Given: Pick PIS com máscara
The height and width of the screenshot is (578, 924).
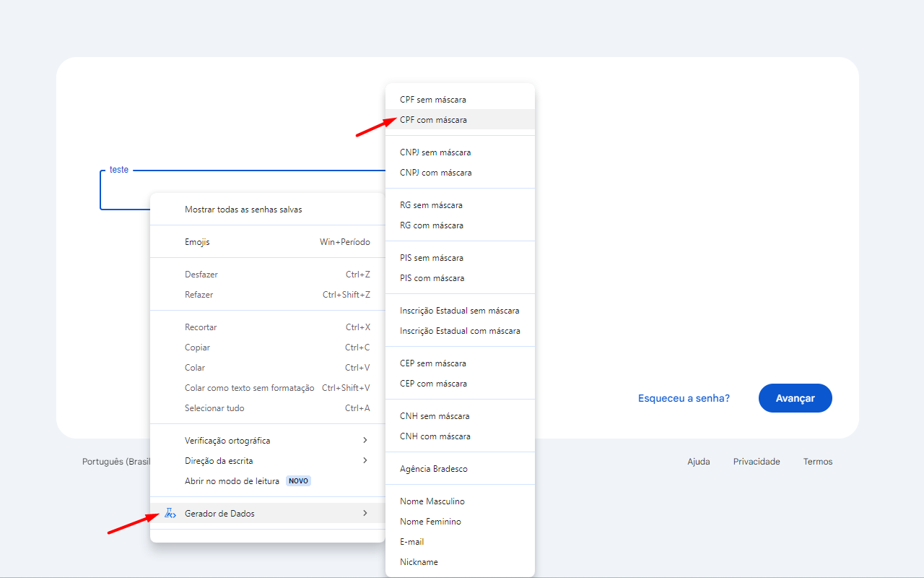Looking at the screenshot, I should point(460,278).
